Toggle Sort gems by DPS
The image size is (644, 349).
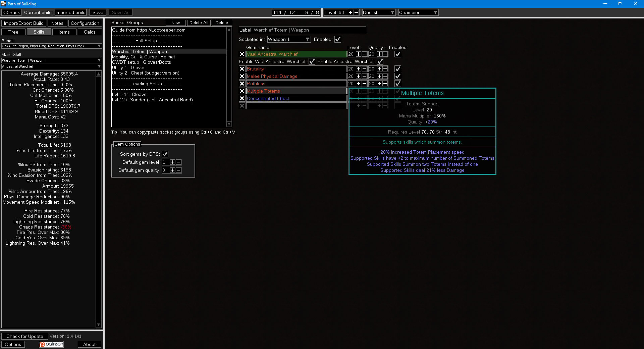click(x=165, y=154)
